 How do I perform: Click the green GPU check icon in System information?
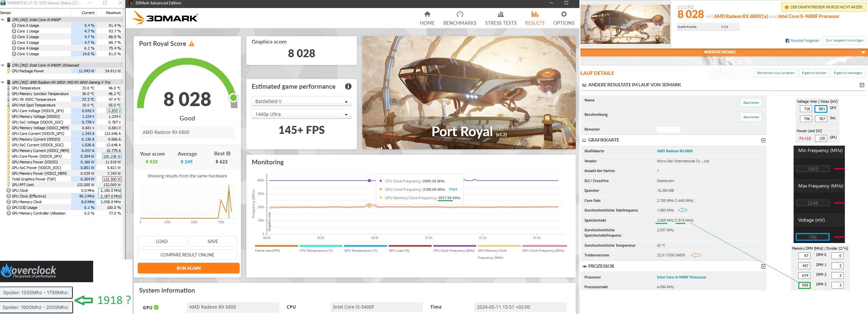(x=157, y=307)
